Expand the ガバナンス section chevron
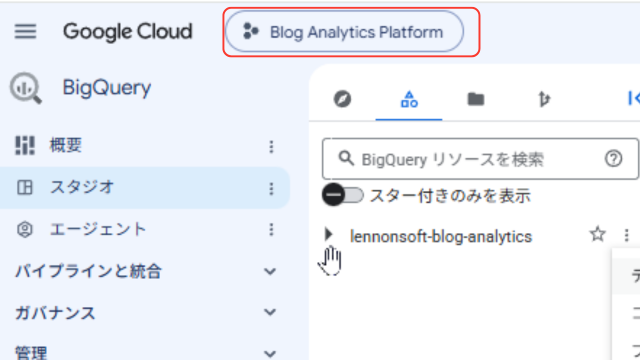 tap(270, 312)
